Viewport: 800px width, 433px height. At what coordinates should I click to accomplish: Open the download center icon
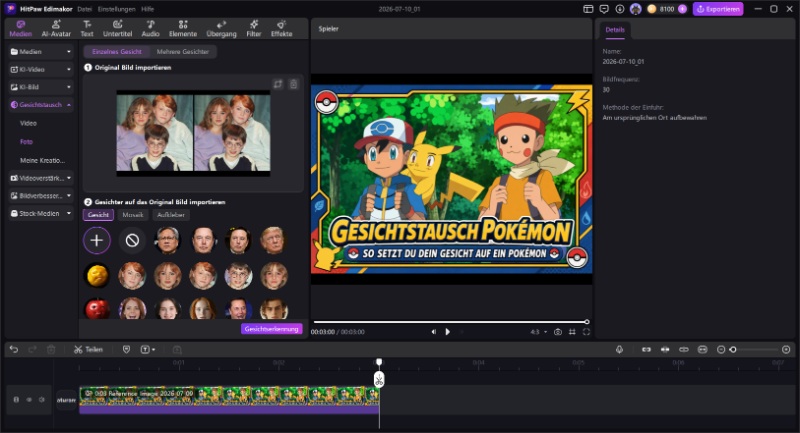click(x=620, y=9)
